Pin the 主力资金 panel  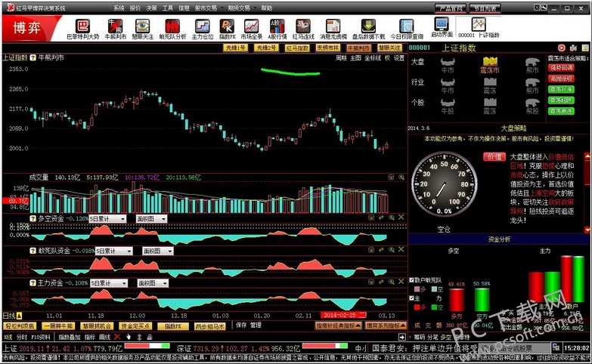coord(381,282)
